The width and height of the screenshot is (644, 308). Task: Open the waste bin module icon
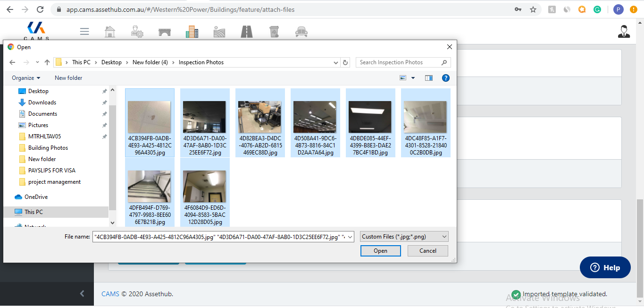pyautogui.click(x=274, y=32)
